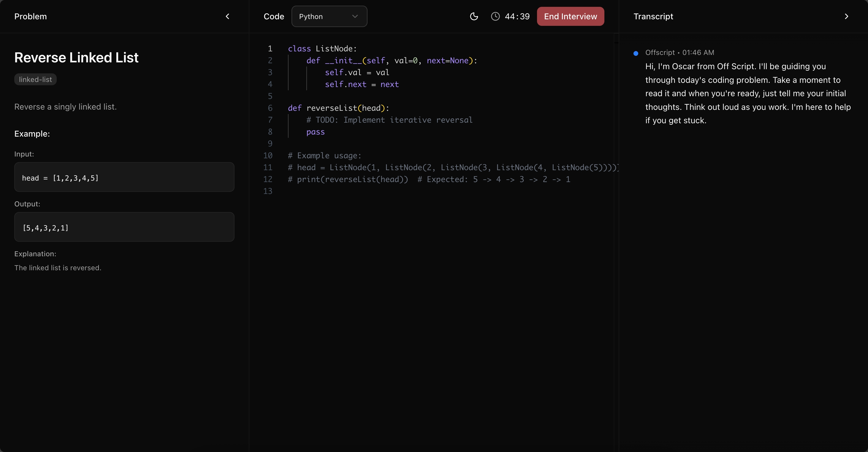The height and width of the screenshot is (452, 868).
Task: Click the End Interview button
Action: [570, 17]
